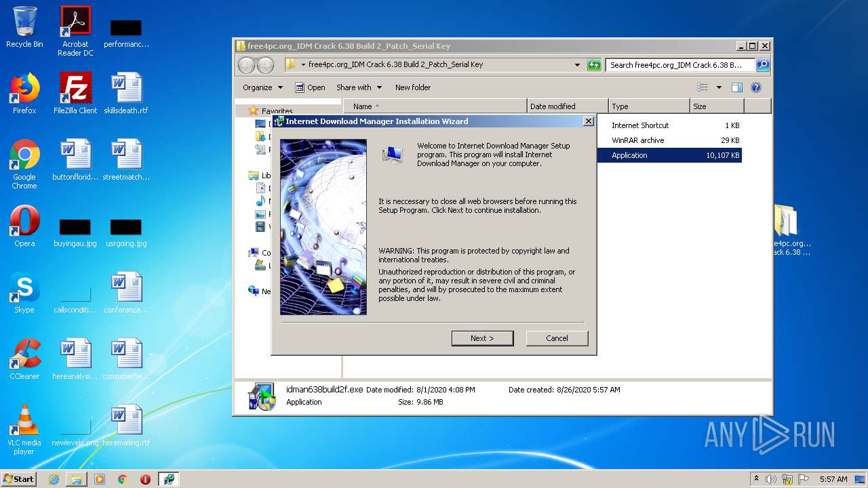This screenshot has width=868, height=488.
Task: Open buttonflorid... document on desktop
Action: [x=75, y=160]
